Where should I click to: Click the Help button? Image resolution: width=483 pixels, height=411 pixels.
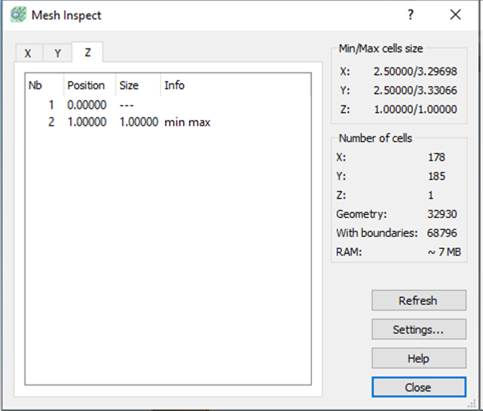[419, 358]
